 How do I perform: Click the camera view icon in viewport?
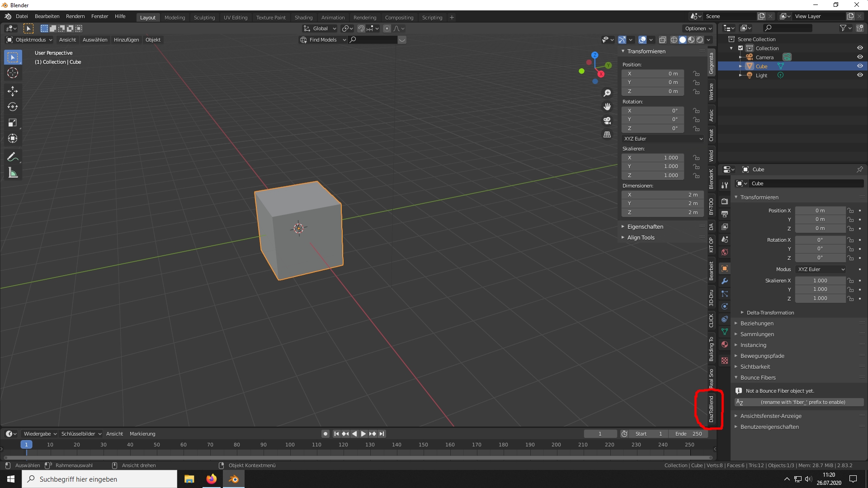coord(607,121)
